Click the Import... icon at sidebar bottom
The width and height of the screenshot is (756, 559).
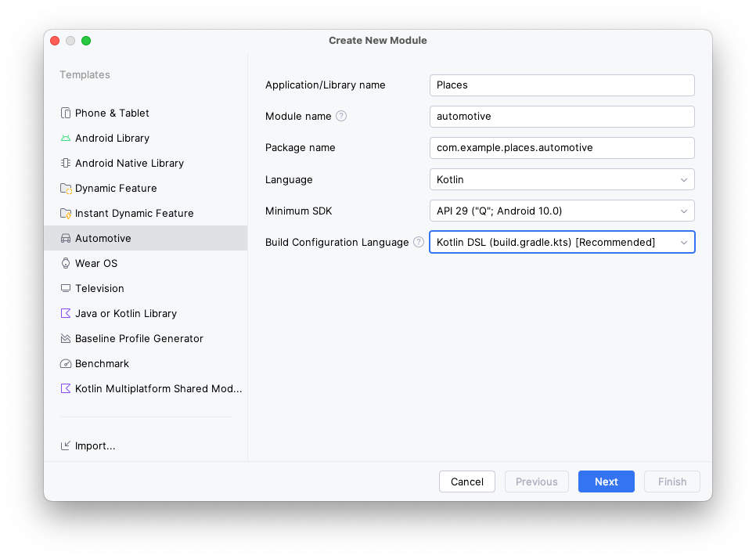coord(65,445)
